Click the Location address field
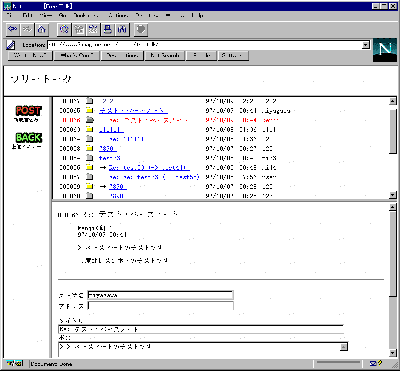The height and width of the screenshot is (371, 400). 205,45
